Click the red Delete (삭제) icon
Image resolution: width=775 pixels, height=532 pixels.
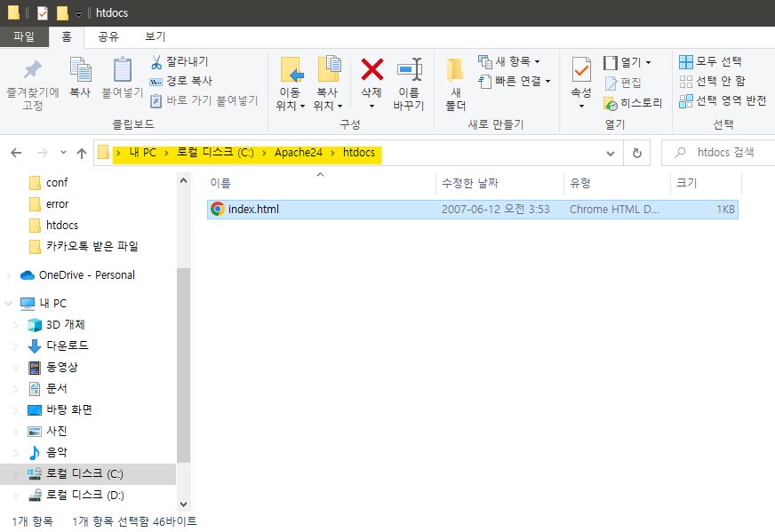[372, 69]
